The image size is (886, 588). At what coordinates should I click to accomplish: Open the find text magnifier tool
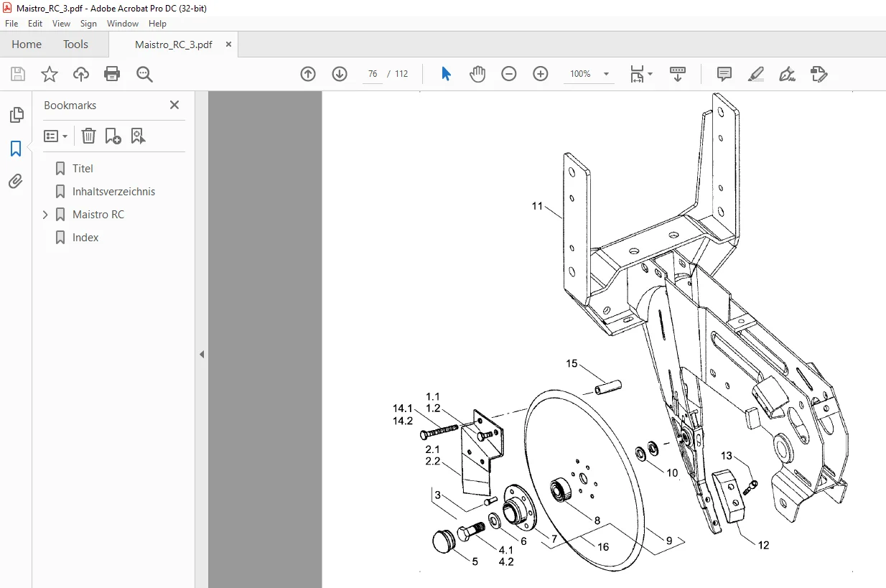point(145,74)
